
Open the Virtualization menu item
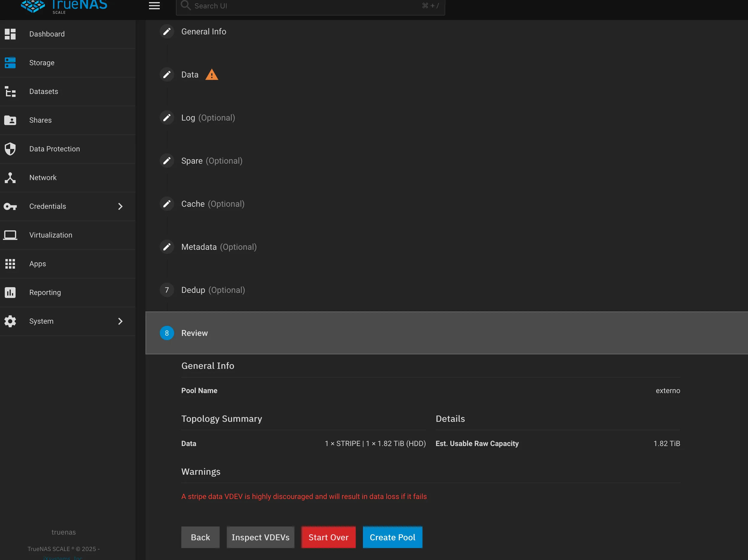[51, 235]
